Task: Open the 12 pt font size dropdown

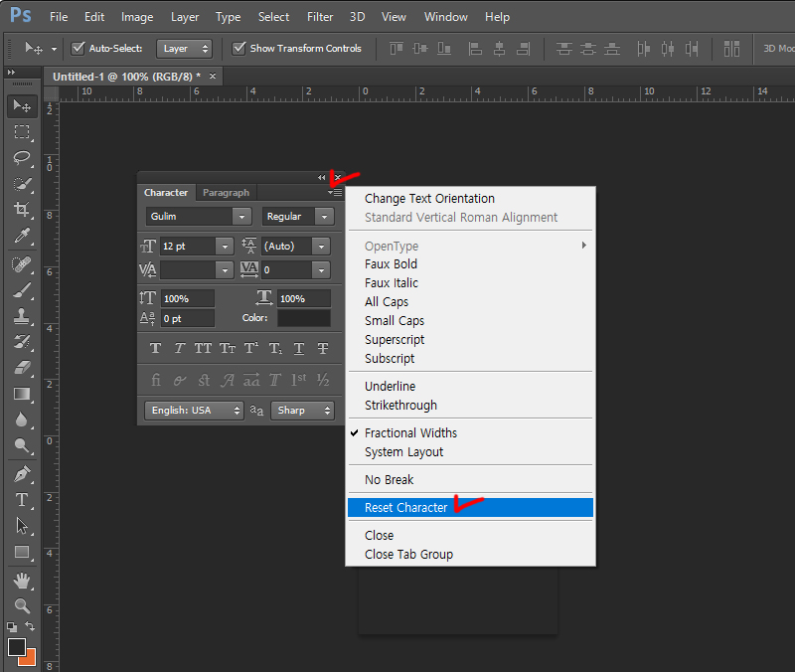Action: coord(225,247)
